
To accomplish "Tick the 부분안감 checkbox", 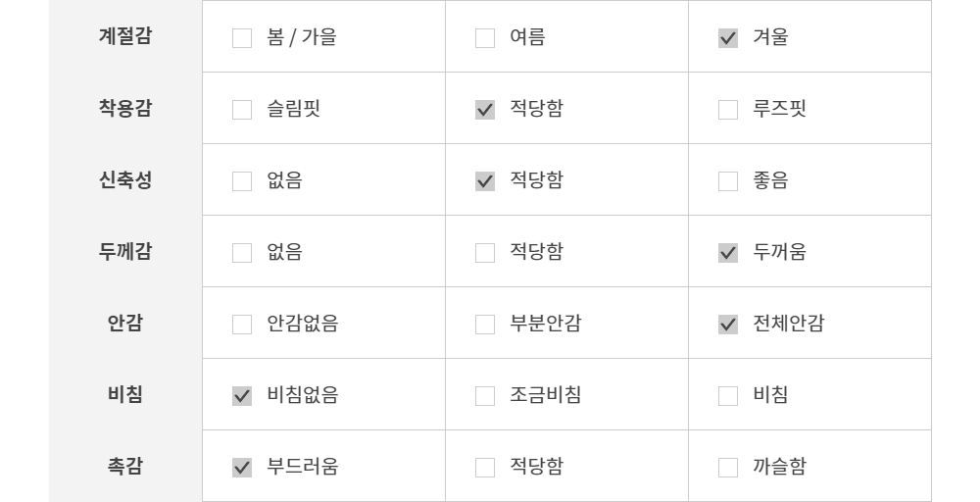I will [485, 325].
